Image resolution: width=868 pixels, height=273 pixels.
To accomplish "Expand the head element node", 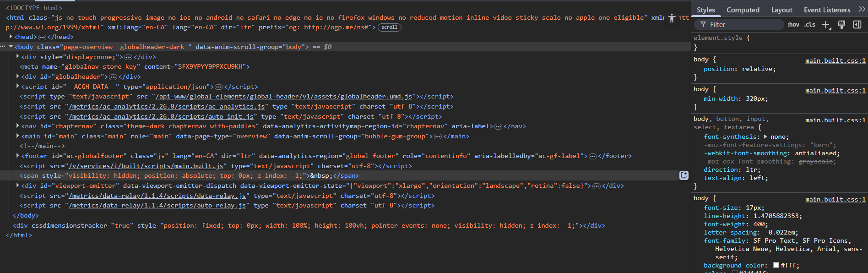I will [x=11, y=37].
